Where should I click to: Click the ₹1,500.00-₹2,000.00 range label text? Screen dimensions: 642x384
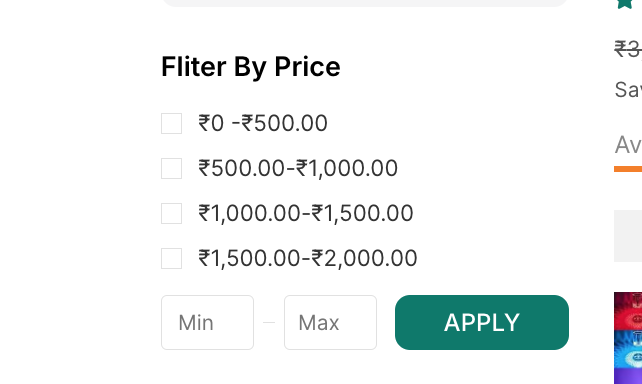click(x=308, y=258)
